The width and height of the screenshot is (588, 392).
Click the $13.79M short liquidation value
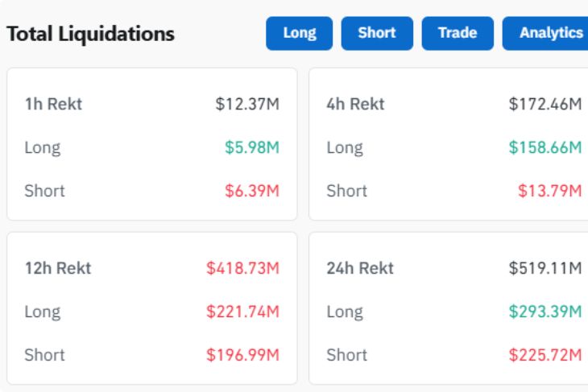click(x=549, y=191)
